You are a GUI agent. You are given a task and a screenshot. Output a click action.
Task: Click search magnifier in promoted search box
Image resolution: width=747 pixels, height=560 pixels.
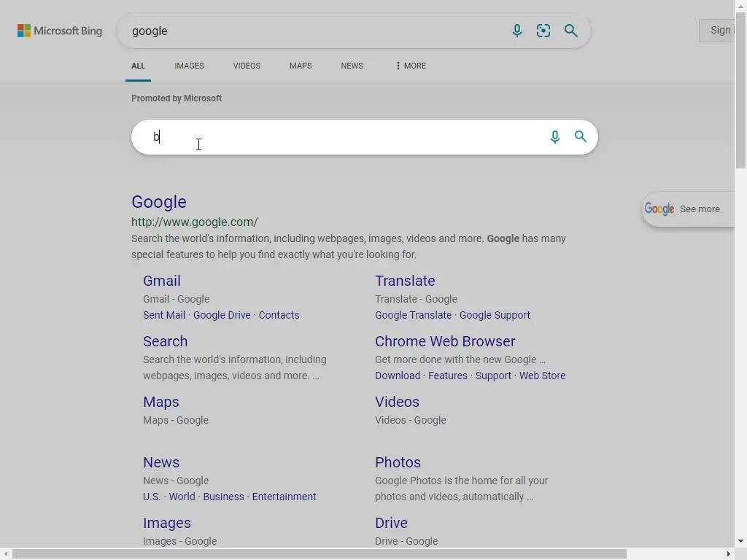coord(581,137)
